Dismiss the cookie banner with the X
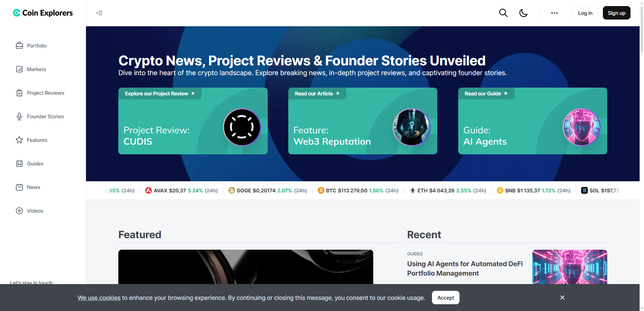Viewport: 644px width, 311px height. pos(562,298)
